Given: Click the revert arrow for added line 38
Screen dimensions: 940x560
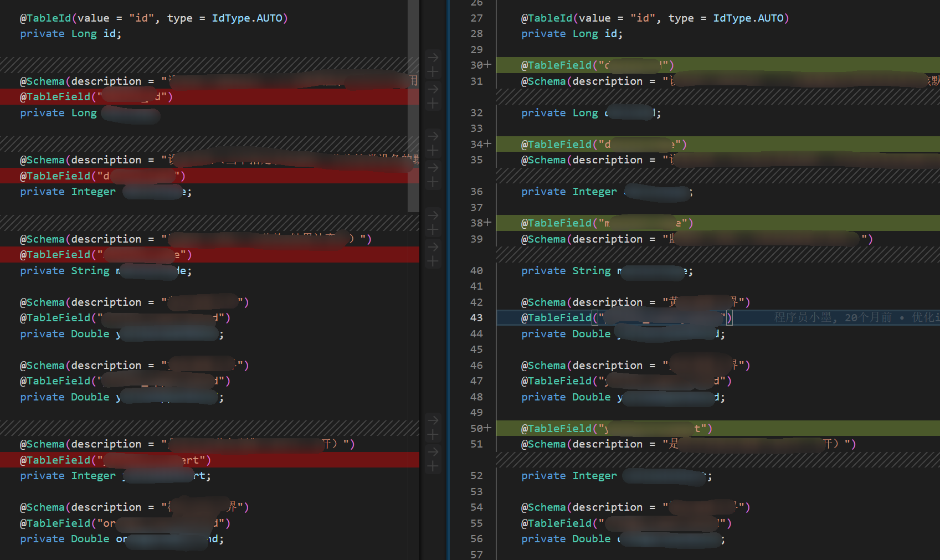Looking at the screenshot, I should tap(433, 215).
